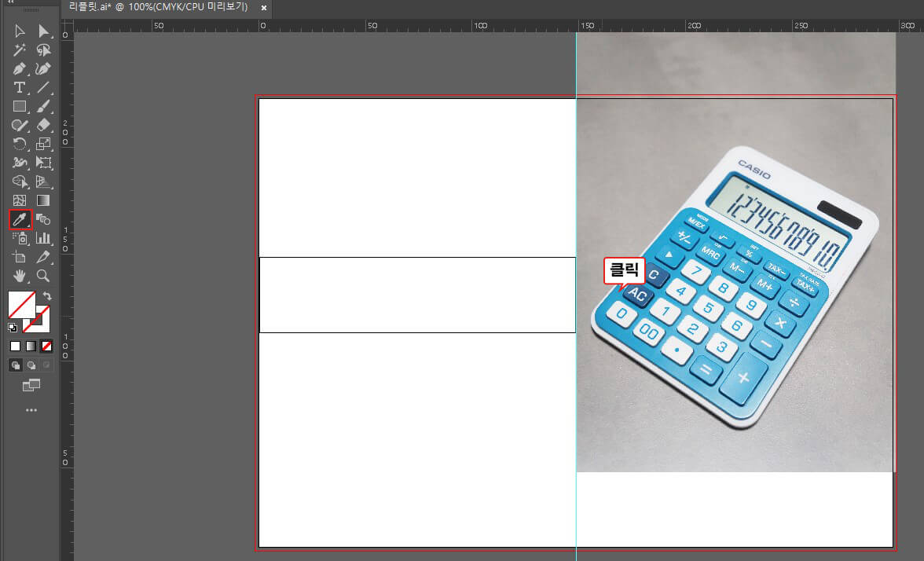Image resolution: width=924 pixels, height=561 pixels.
Task: Select the Rotate tool
Action: 20,144
